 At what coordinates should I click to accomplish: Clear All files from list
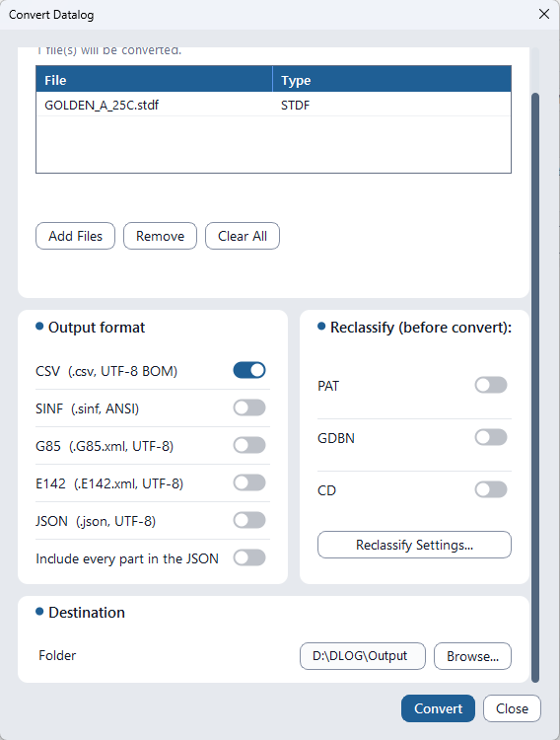(x=243, y=236)
